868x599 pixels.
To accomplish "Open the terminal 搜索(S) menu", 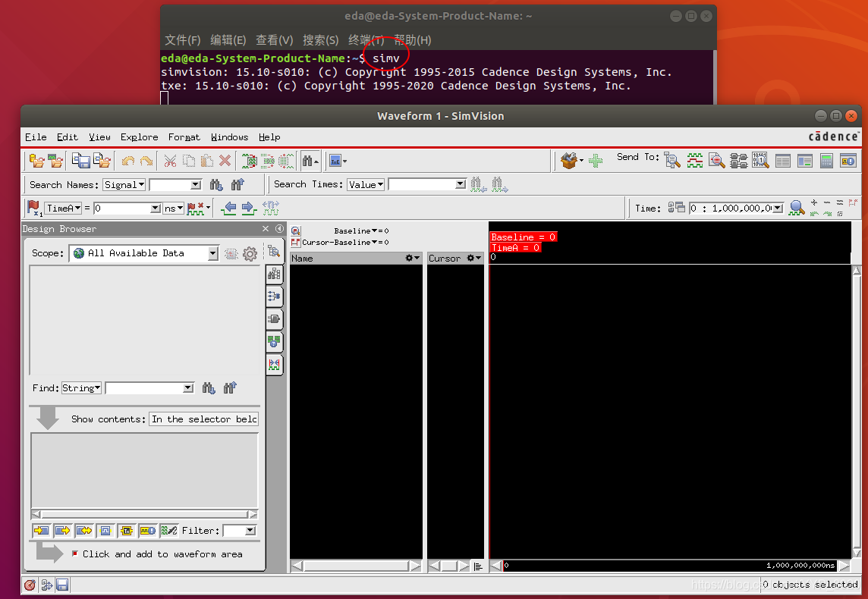I will (320, 40).
